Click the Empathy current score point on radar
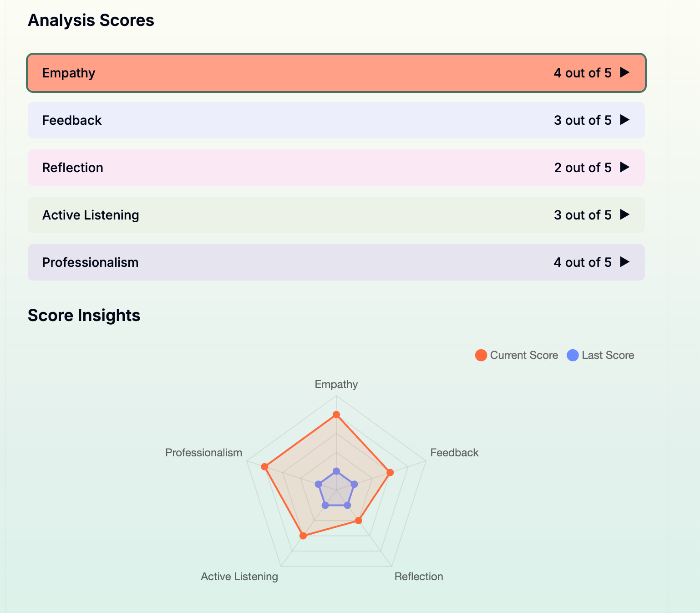This screenshot has width=700, height=613. coord(336,414)
